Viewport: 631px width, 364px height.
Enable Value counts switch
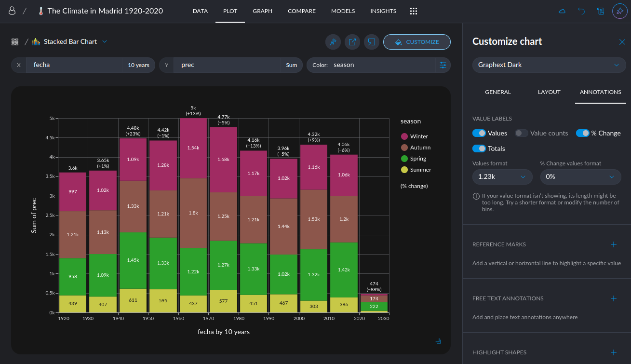(x=522, y=133)
